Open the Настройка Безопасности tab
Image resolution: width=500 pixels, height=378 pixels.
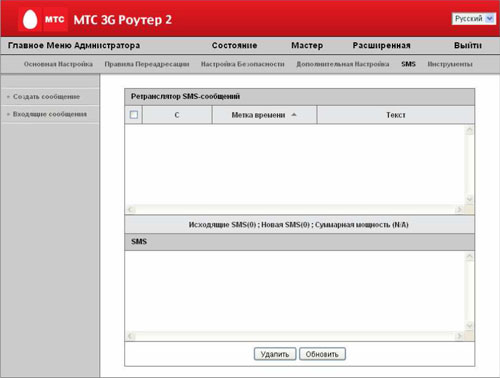coord(242,64)
